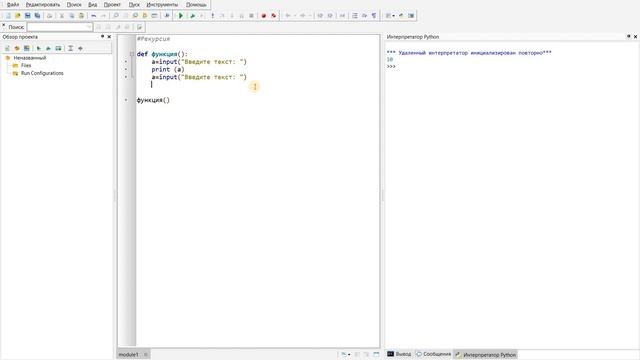Open a project in the project explorer
Viewport: 640px width, 360px height.
(x=17, y=48)
